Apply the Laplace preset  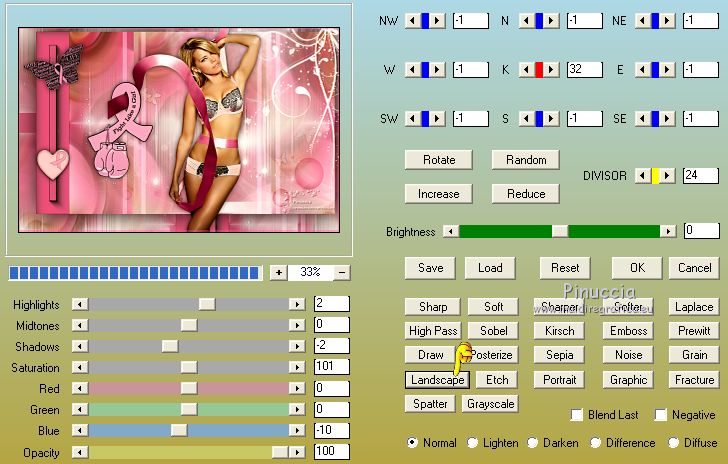694,307
